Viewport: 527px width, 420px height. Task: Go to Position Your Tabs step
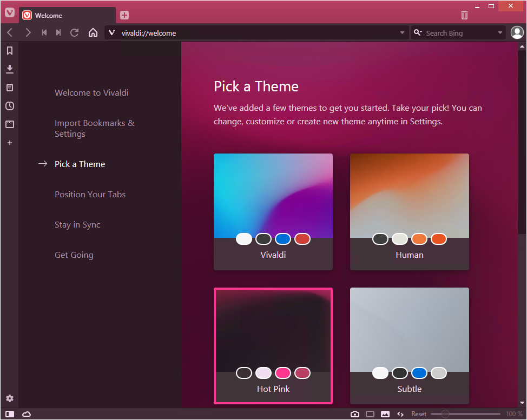(x=90, y=195)
